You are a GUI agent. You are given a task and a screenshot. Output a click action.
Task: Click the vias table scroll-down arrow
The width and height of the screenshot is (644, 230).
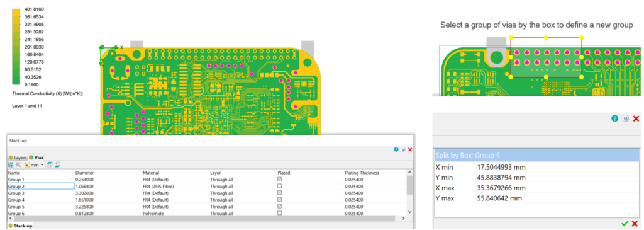pyautogui.click(x=409, y=212)
